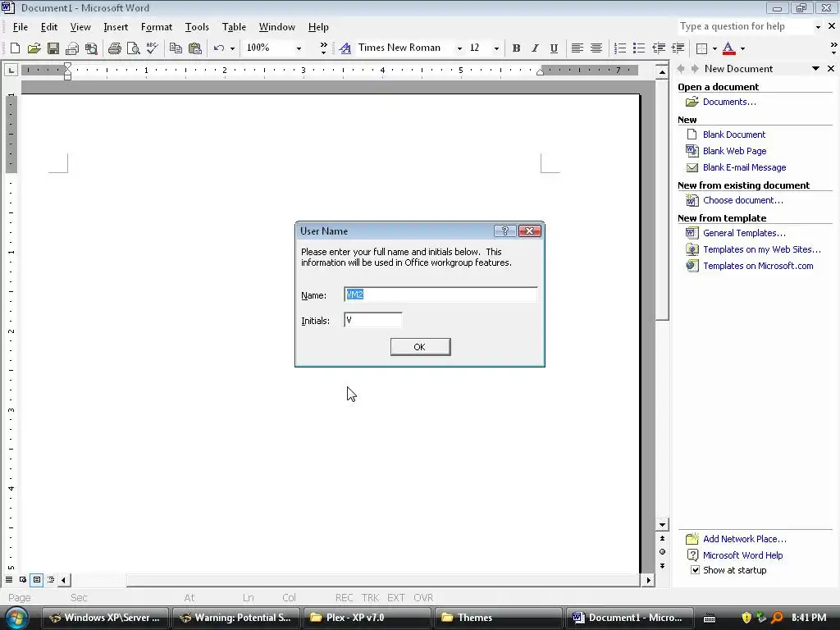Viewport: 840px width, 630px height.
Task: Open the Zoom 100% dropdown
Action: (299, 48)
